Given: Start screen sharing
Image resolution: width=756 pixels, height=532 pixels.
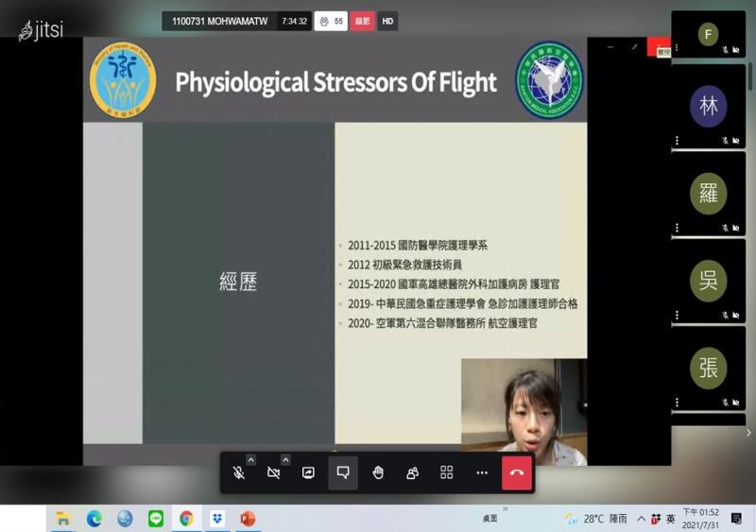Looking at the screenshot, I should point(308,472).
